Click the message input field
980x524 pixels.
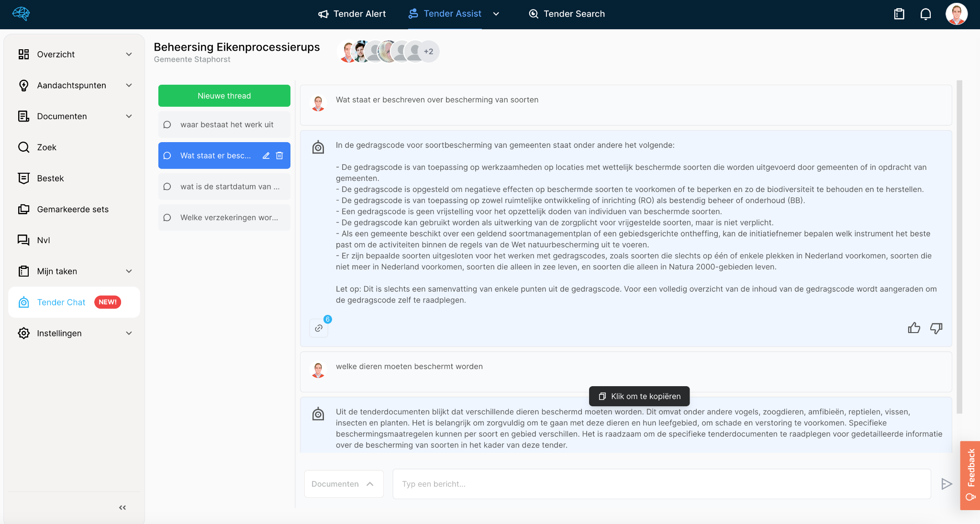(660, 484)
